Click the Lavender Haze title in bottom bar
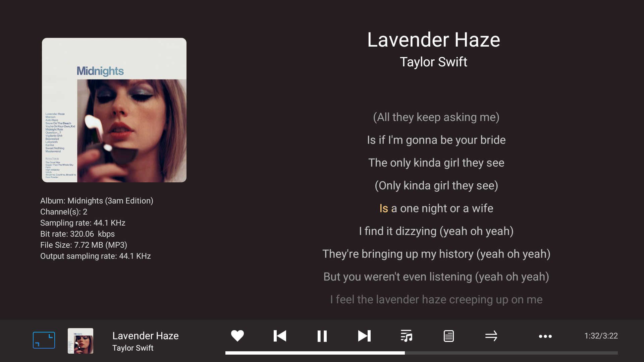The height and width of the screenshot is (362, 644). (146, 336)
